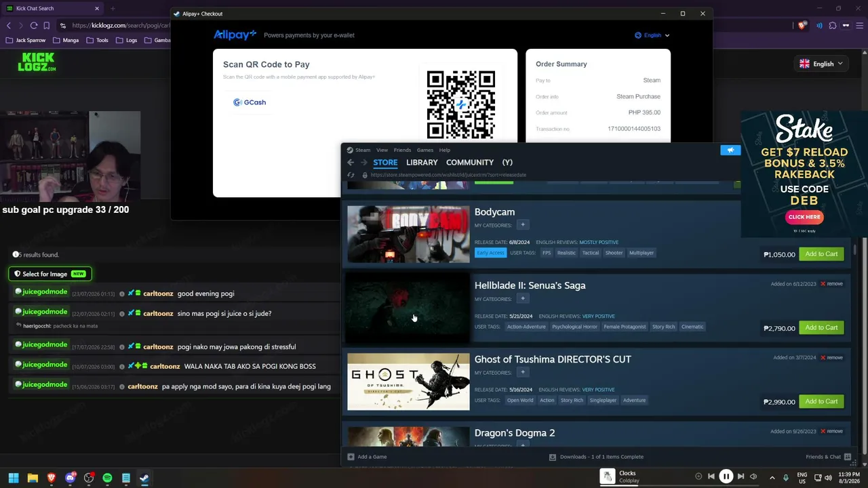Viewport: 868px width, 488px height.
Task: Open the Tools bookmarks folder
Action: 97,40
